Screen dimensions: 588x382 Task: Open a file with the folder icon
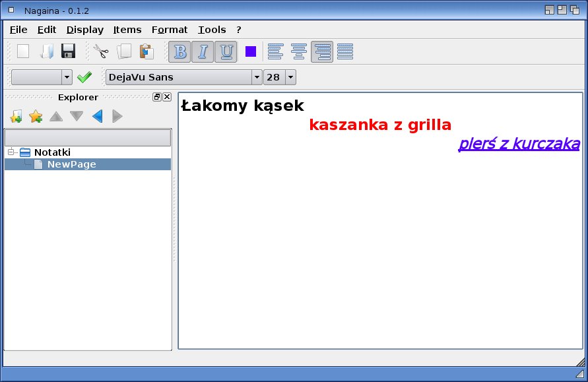coord(46,51)
